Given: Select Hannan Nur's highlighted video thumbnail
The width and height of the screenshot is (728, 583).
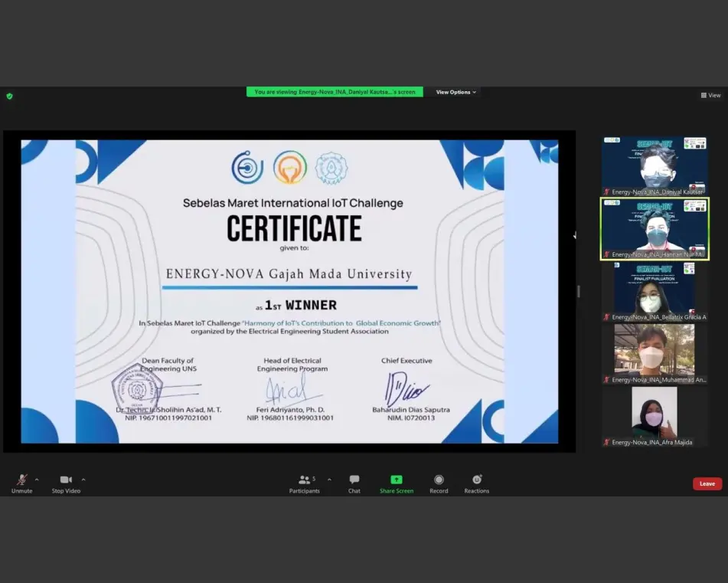Looking at the screenshot, I should point(655,228).
